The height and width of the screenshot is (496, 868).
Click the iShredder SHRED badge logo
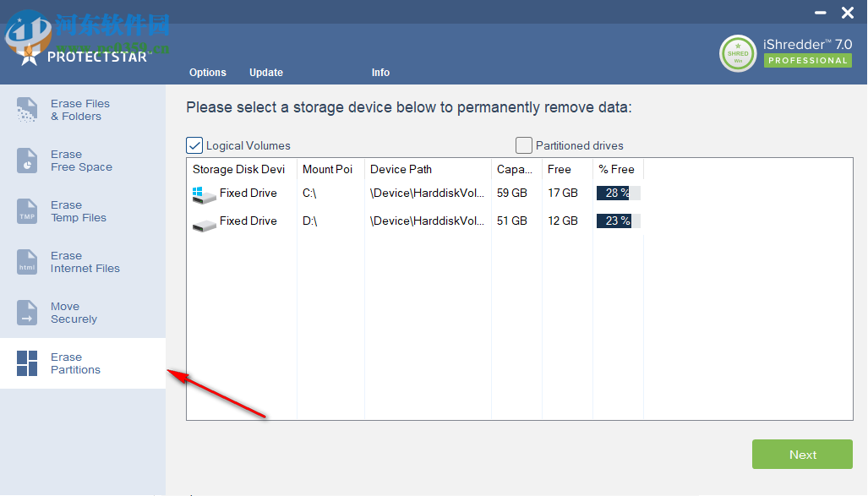click(738, 53)
